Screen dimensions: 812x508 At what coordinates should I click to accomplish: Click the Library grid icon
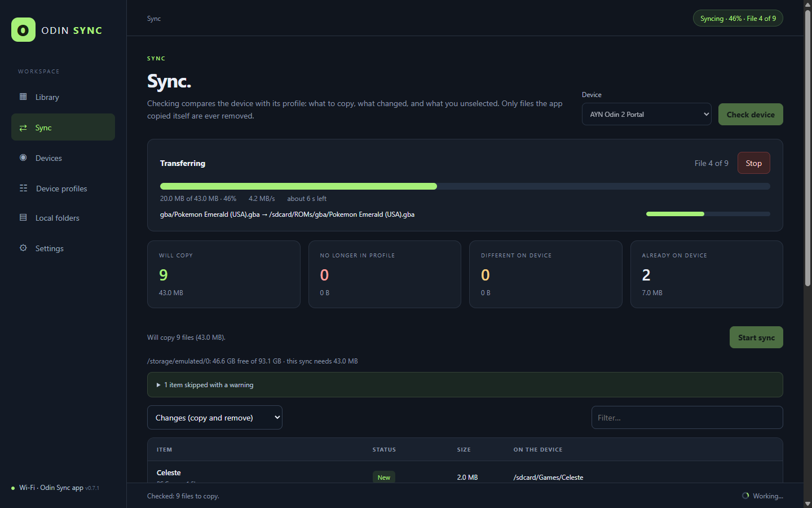tap(23, 97)
